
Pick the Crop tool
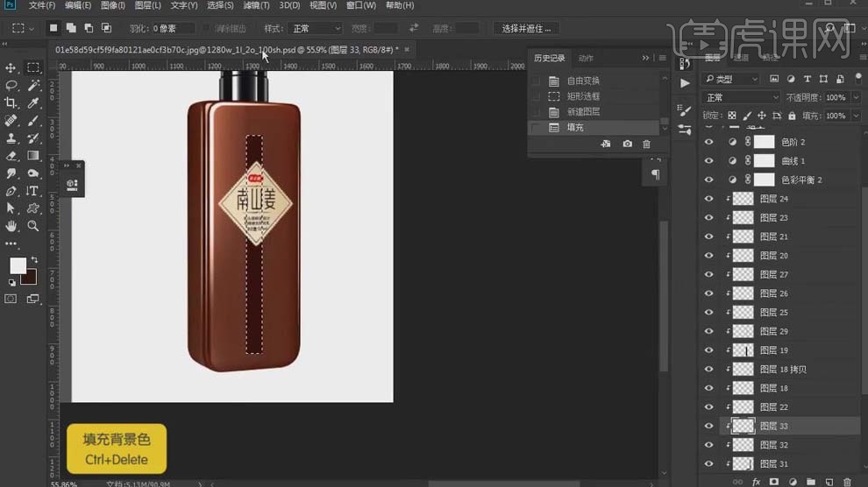(11, 103)
